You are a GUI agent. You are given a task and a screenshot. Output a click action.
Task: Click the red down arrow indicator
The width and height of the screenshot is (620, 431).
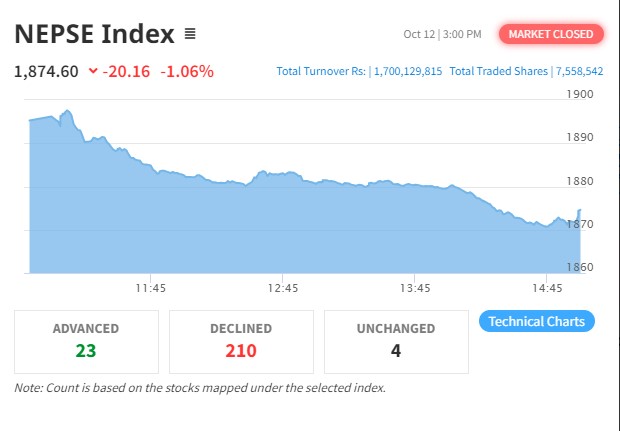click(x=93, y=71)
